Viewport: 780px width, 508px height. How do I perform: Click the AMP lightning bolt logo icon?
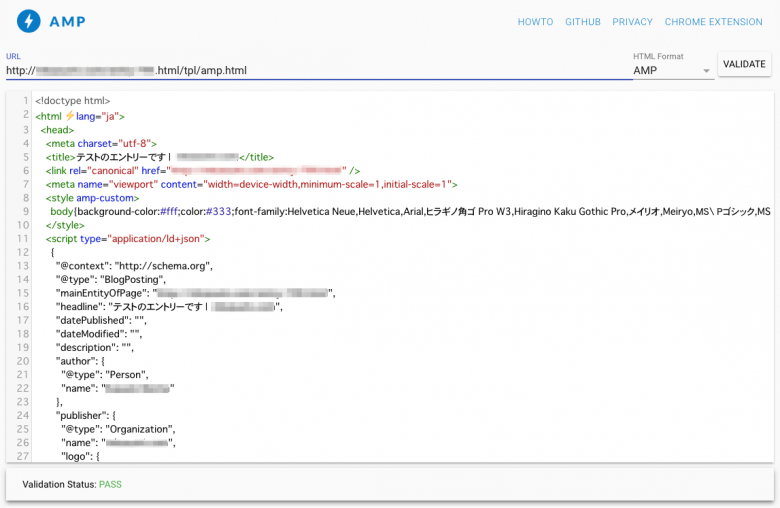30,21
